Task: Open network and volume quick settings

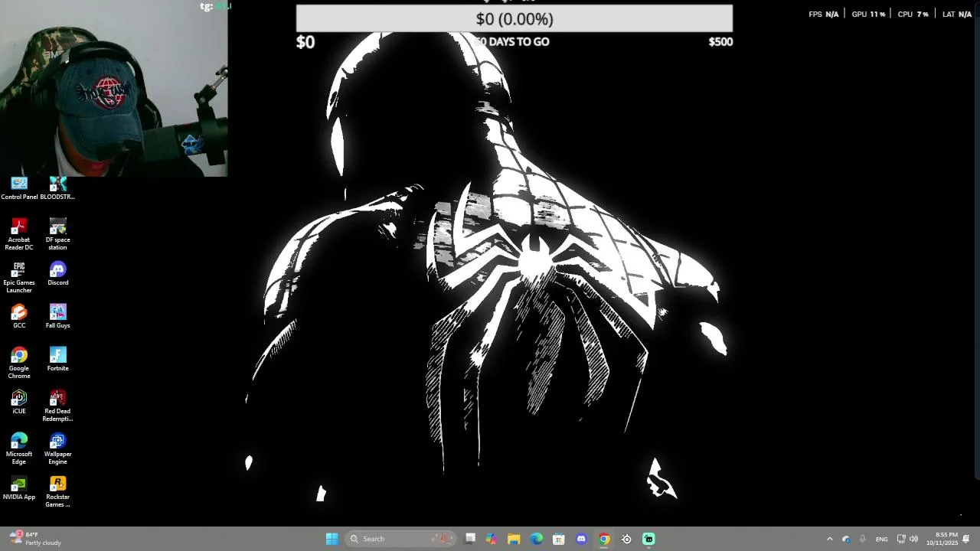Action: pyautogui.click(x=907, y=539)
